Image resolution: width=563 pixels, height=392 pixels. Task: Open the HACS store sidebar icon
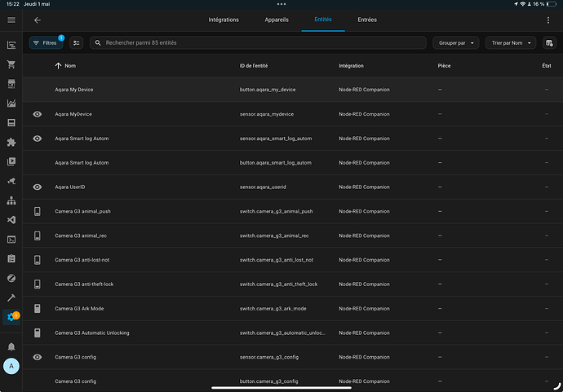point(11,84)
